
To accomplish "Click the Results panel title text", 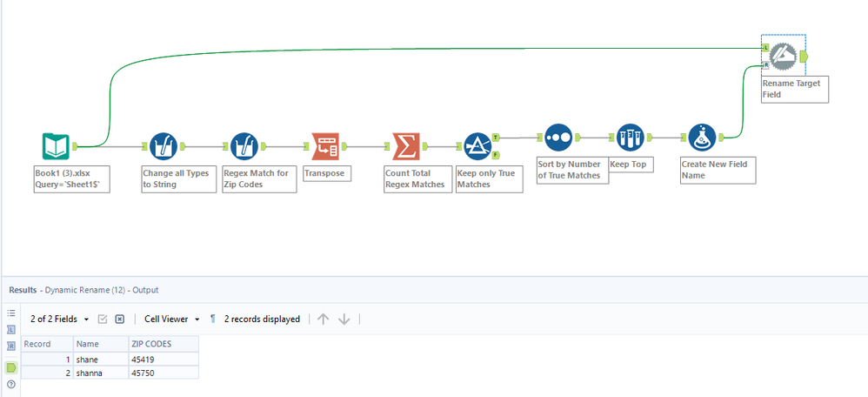I will pyautogui.click(x=83, y=290).
